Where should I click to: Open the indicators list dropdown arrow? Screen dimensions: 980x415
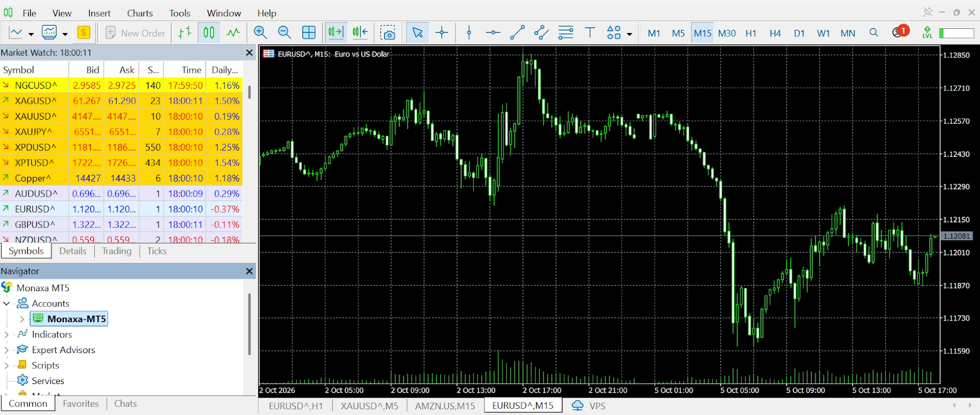(65, 34)
